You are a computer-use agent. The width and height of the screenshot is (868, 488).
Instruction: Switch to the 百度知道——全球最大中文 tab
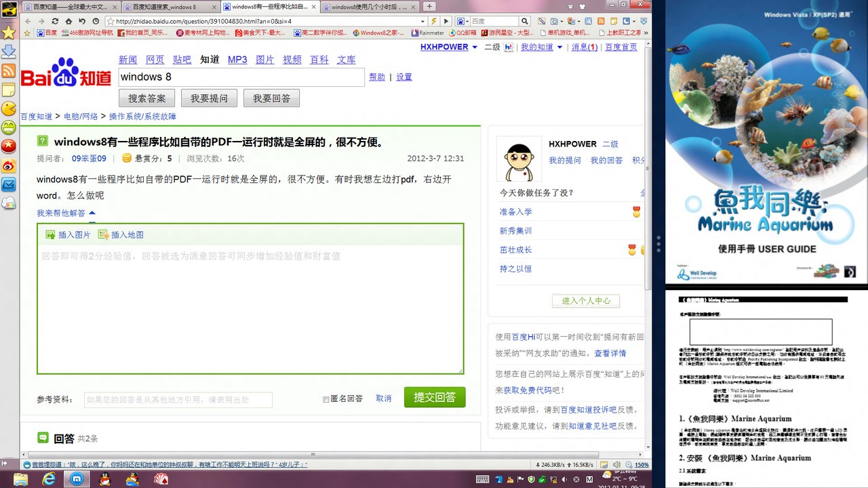tap(71, 6)
